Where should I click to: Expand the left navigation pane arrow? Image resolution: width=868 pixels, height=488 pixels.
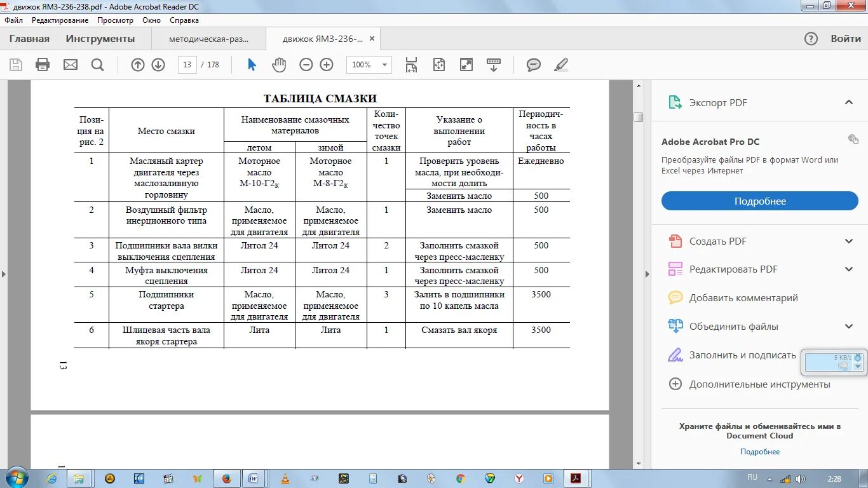[x=4, y=274]
